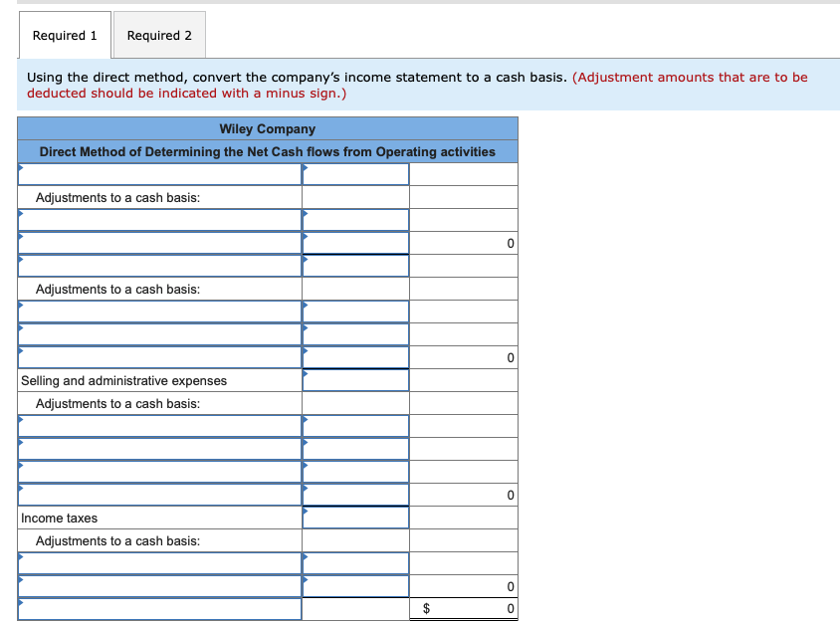Open the first account title dropdown cell
This screenshot has height=625, width=840.
pyautogui.click(x=159, y=173)
